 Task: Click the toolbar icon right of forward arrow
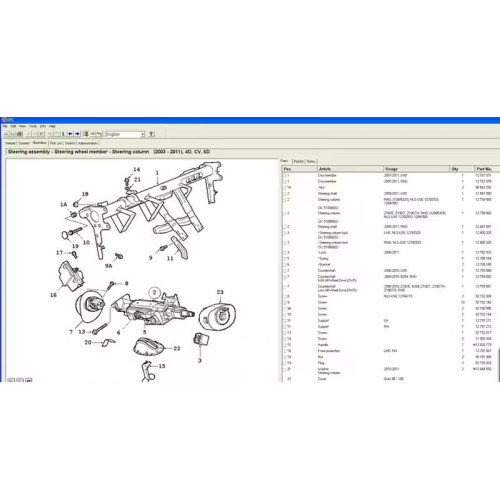coord(86,134)
